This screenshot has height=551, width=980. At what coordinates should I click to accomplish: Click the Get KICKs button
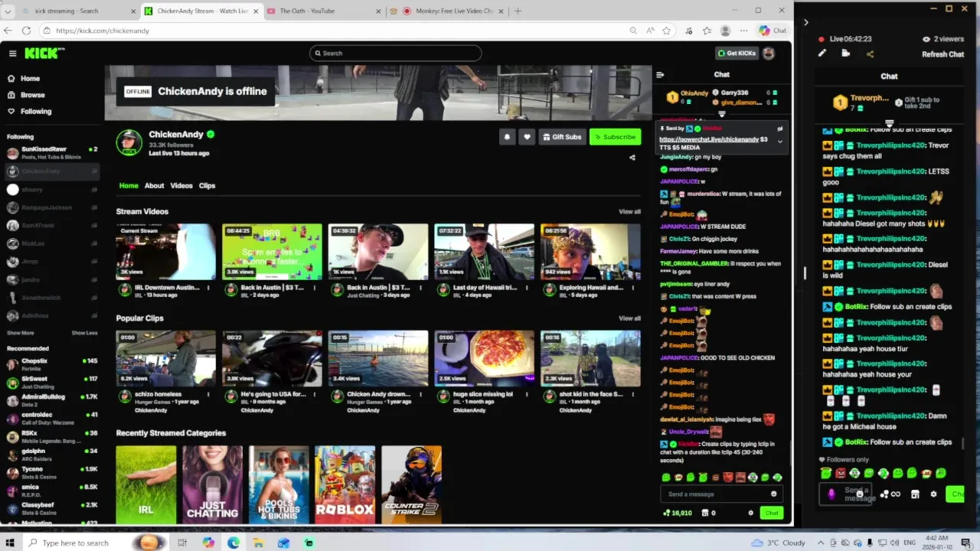pyautogui.click(x=736, y=54)
